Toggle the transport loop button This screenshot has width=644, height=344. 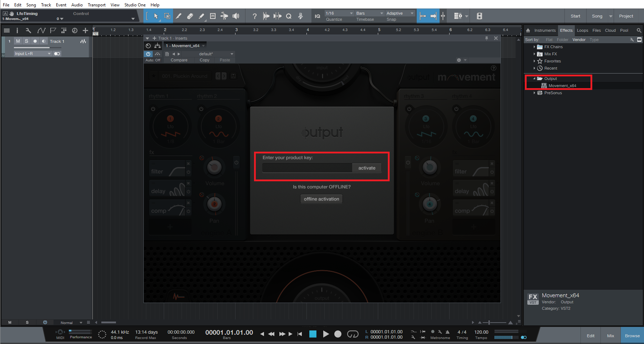353,334
